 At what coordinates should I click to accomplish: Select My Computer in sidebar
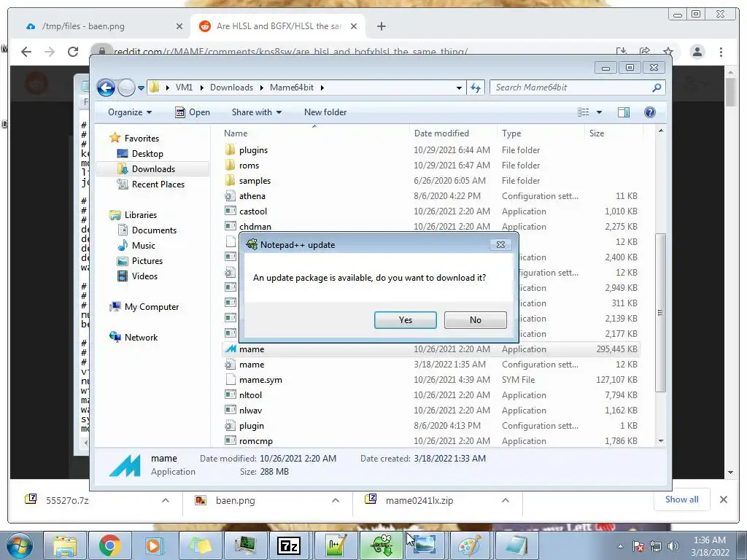coord(144,307)
